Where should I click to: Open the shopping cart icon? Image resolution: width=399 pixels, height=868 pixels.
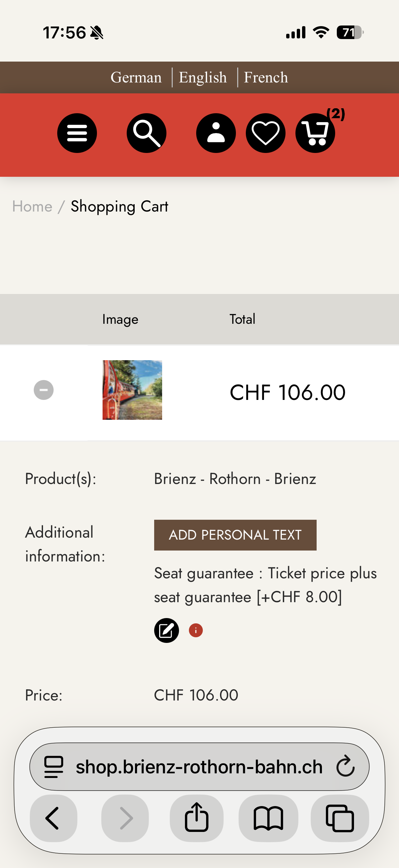pyautogui.click(x=315, y=133)
